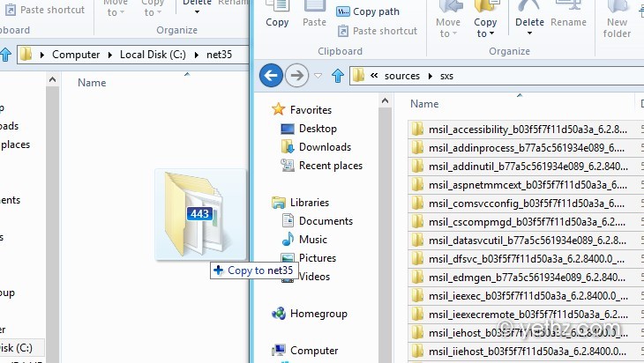Click the Back arrow in the sxs window
This screenshot has width=644, height=363.
[x=271, y=76]
